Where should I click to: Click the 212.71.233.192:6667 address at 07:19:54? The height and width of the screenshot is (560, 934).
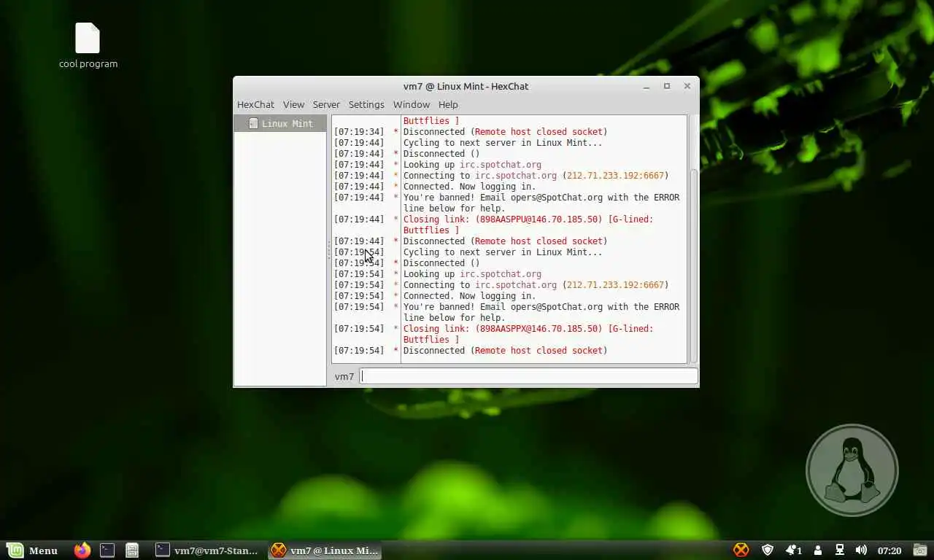pyautogui.click(x=615, y=285)
